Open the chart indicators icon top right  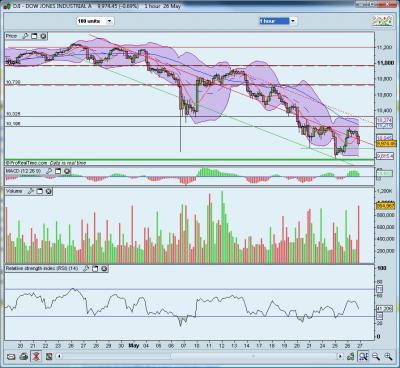pyautogui.click(x=382, y=21)
